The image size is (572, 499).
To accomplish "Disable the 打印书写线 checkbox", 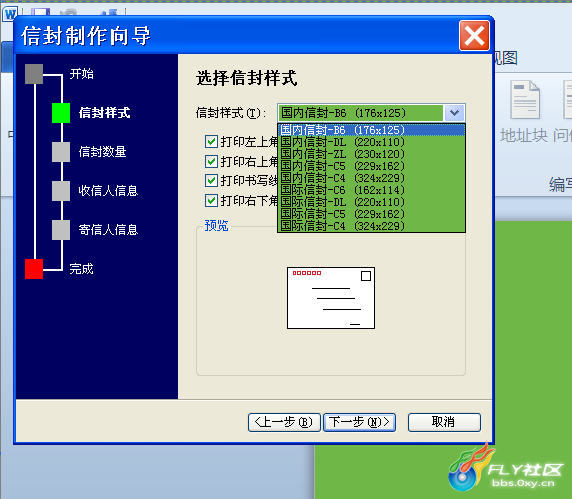I will click(211, 180).
